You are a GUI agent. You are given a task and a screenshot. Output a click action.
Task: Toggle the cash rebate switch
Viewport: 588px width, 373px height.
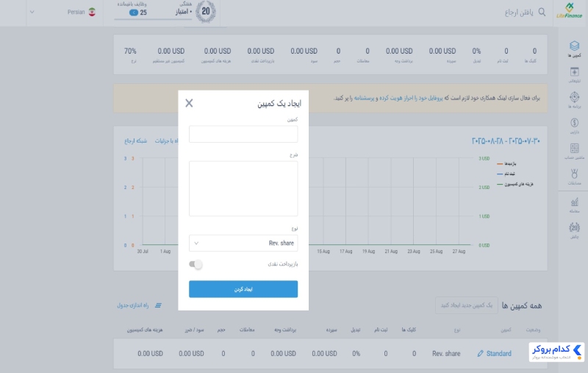tap(196, 264)
